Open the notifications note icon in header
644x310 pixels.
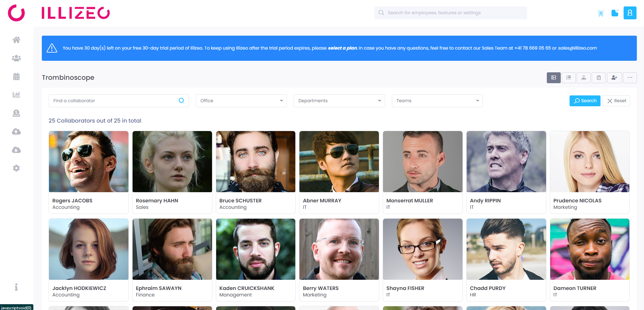(x=615, y=13)
